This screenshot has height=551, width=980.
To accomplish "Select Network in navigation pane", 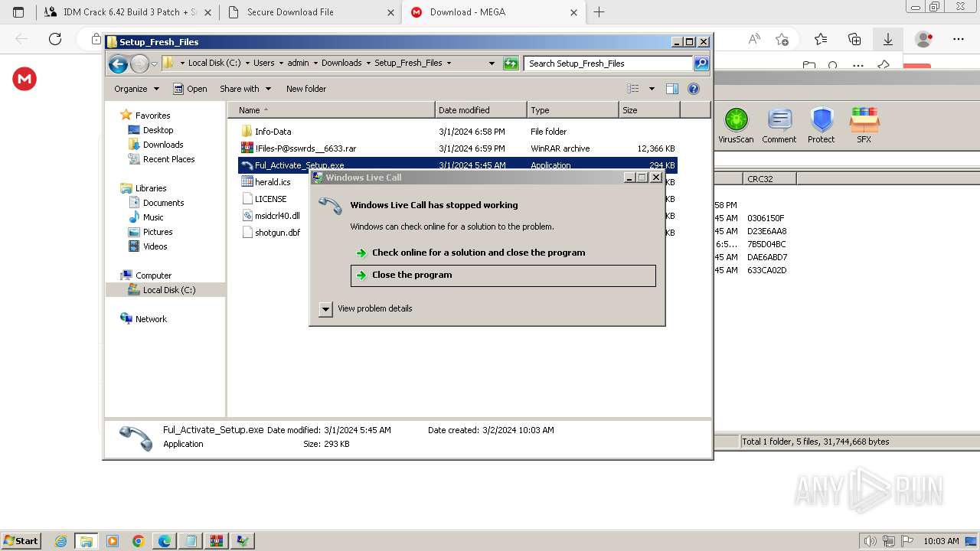I will click(x=151, y=319).
